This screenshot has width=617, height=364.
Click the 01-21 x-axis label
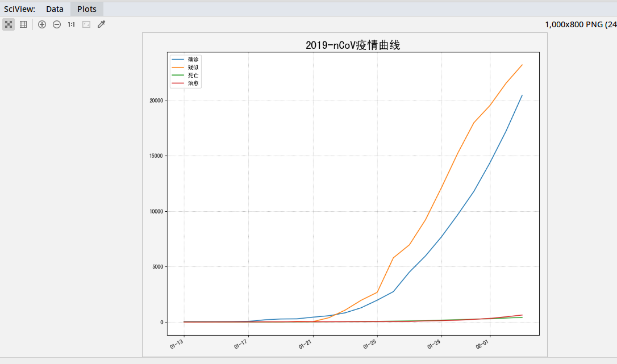click(x=306, y=342)
